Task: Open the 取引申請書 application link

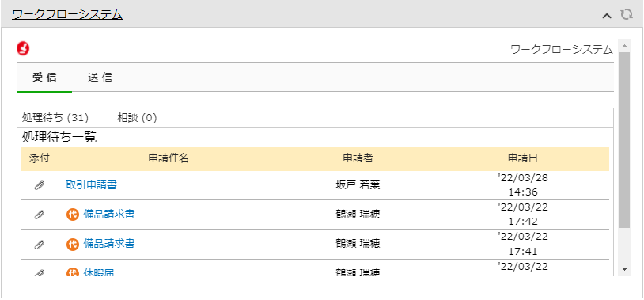Action: point(91,185)
